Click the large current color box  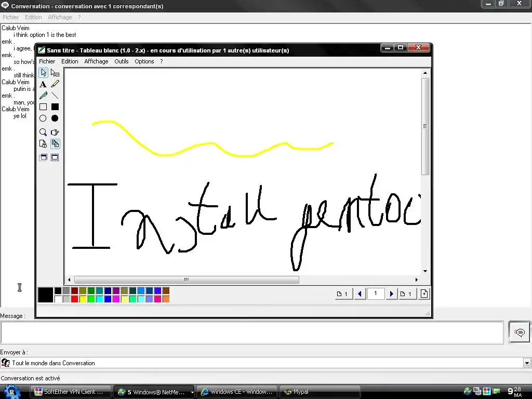coord(46,295)
